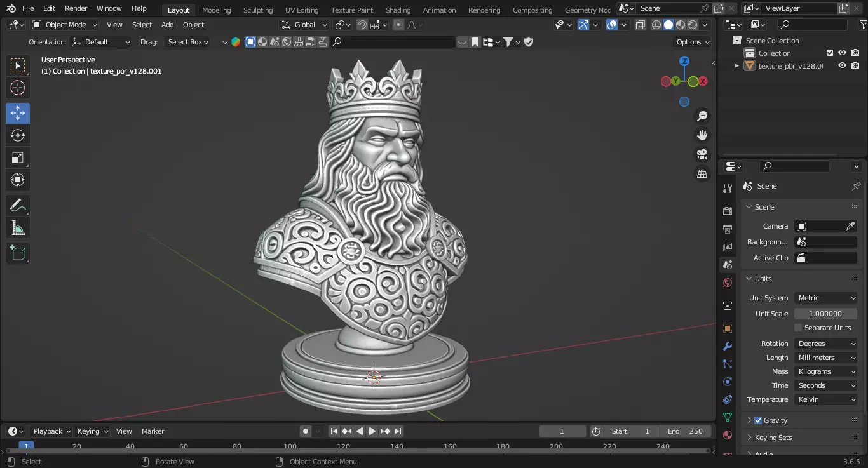Click the pan view hand icon

pos(702,135)
